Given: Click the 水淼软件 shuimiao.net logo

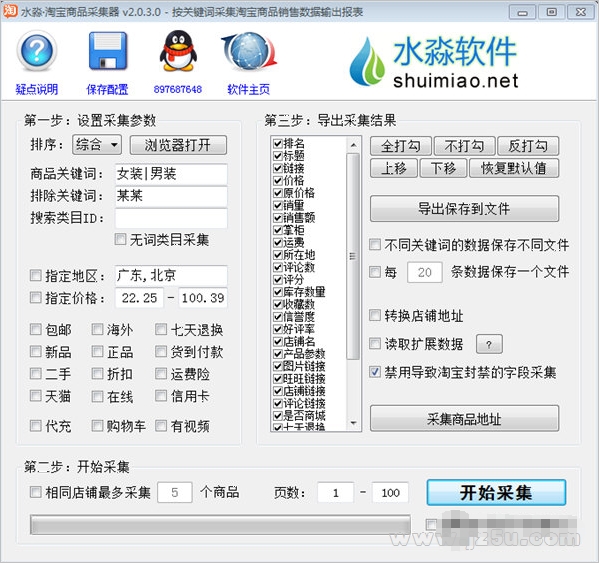Looking at the screenshot, I should [434, 62].
